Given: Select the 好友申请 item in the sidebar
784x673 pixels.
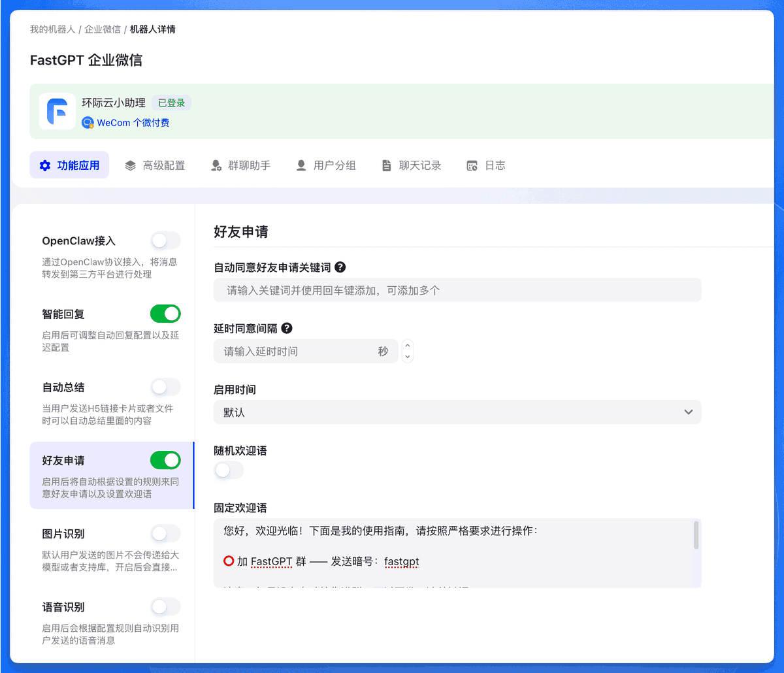Looking at the screenshot, I should tap(112, 475).
